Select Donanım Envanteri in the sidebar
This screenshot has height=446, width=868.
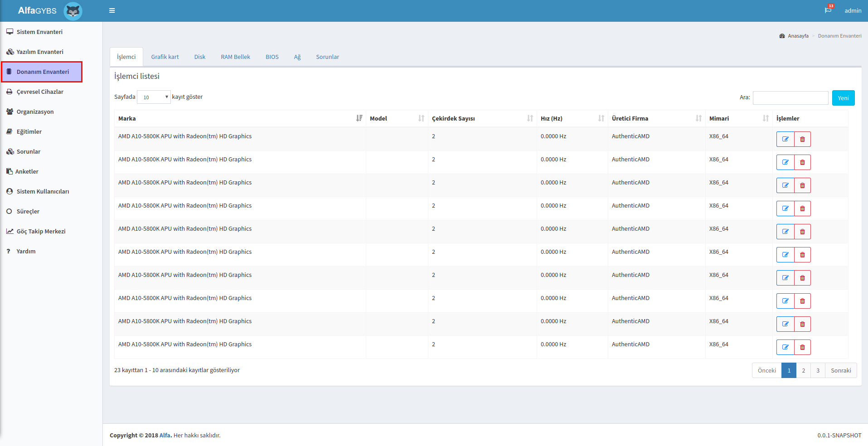pos(42,72)
